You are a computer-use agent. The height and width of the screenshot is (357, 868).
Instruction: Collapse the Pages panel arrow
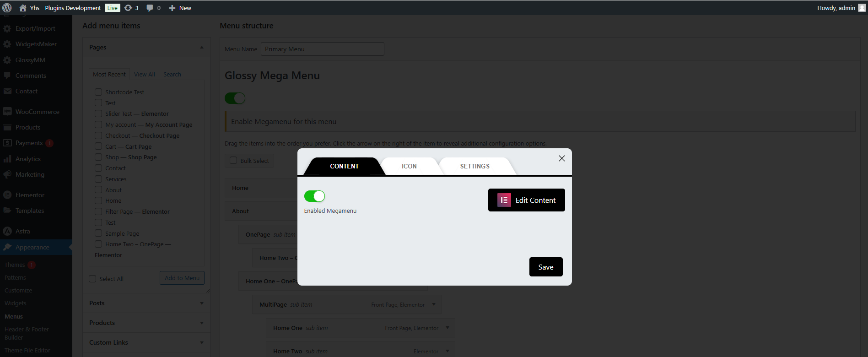pos(202,48)
